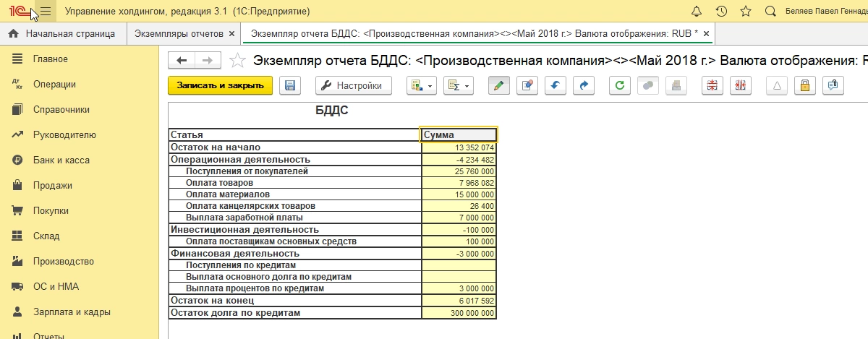This screenshot has width=868, height=339.
Task: Open the history clock icon
Action: pos(721,12)
